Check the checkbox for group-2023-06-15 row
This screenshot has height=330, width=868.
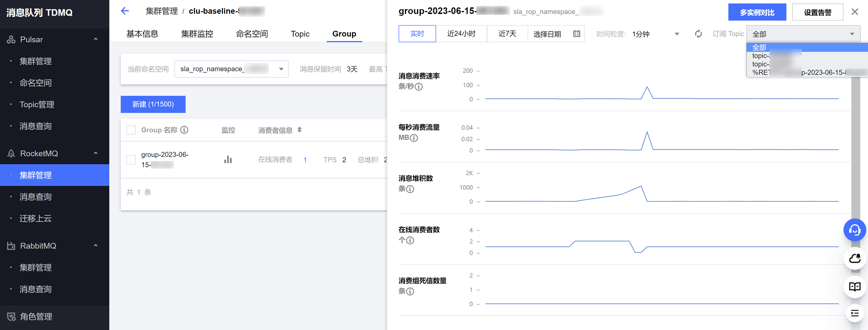131,160
